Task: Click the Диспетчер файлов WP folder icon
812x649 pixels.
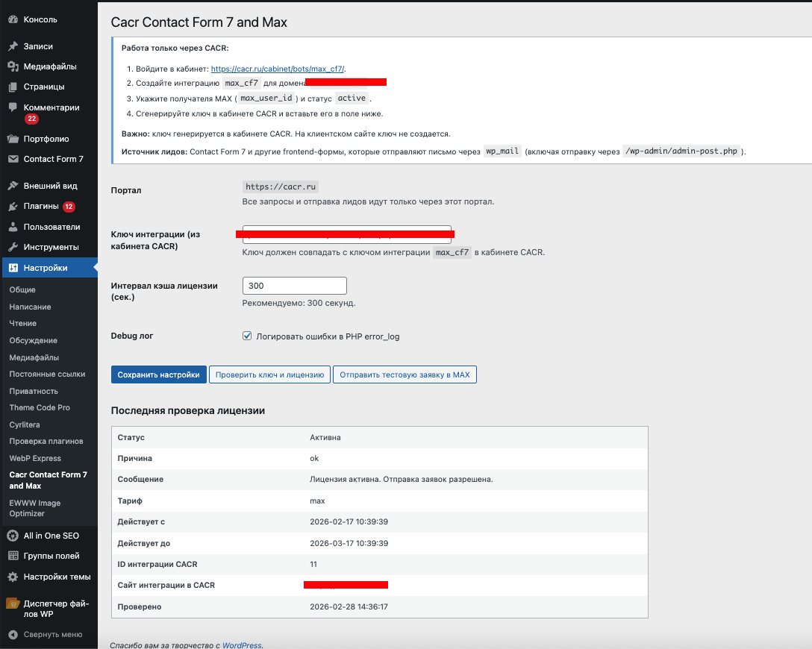Action: (x=13, y=603)
